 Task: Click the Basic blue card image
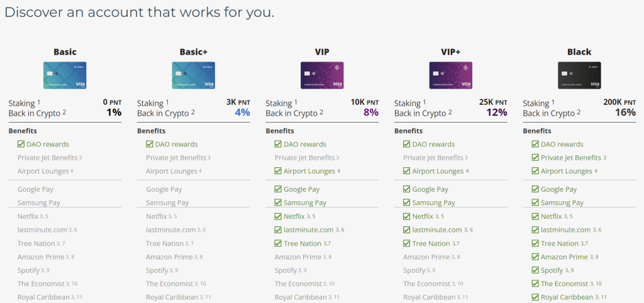(x=65, y=75)
